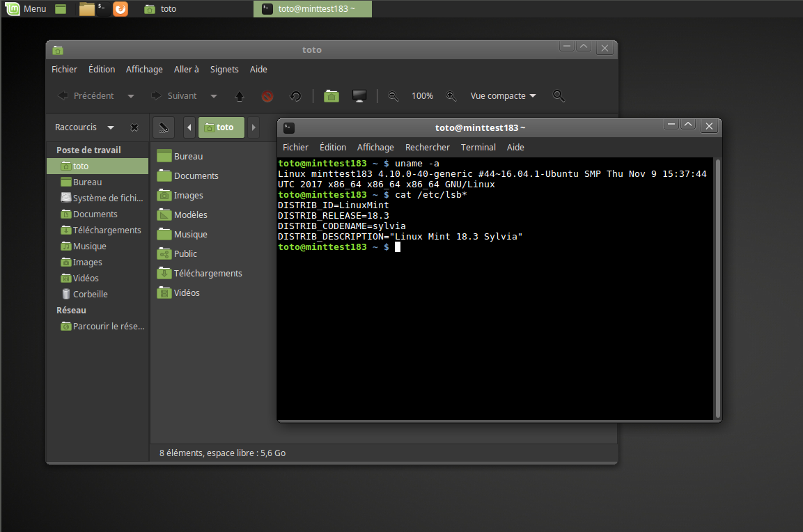Viewport: 803px width, 532px height.
Task: Click the terminal vertical scrollbar
Action: [x=717, y=288]
